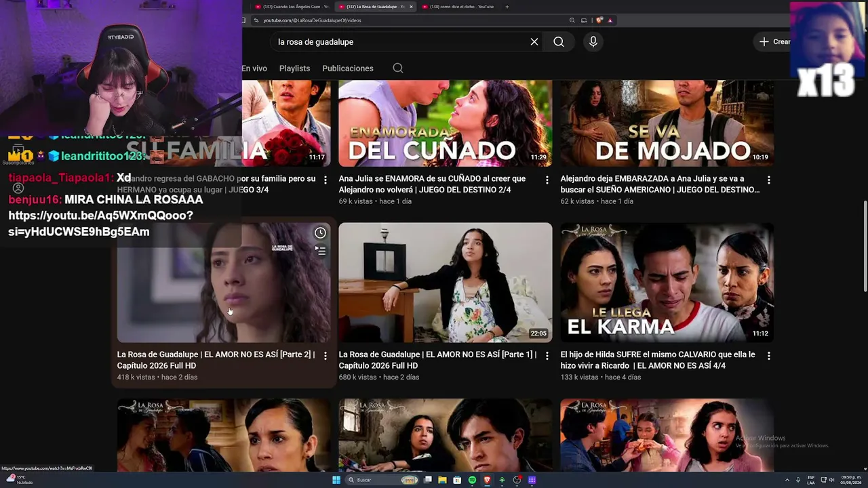Screen dimensions: 868x488
Task: Click the zoom icon in the address bar
Action: (572, 20)
